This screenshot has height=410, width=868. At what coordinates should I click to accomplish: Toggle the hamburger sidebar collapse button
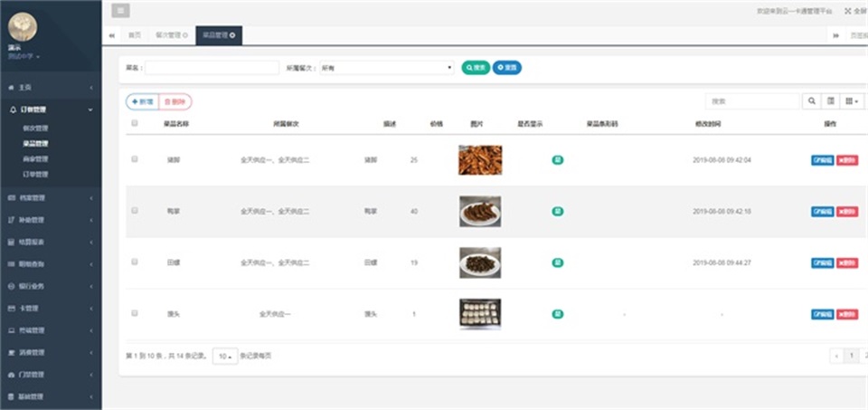[x=120, y=11]
